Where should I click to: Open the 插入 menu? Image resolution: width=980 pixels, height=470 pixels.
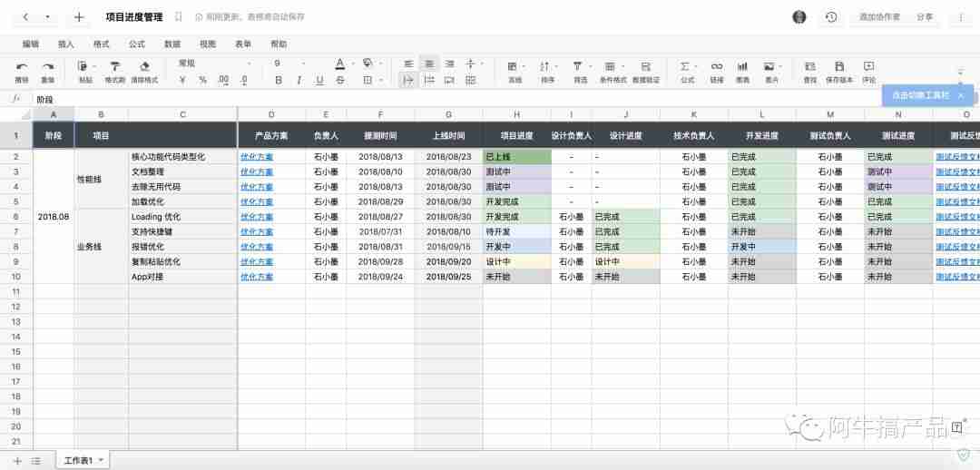pos(65,44)
